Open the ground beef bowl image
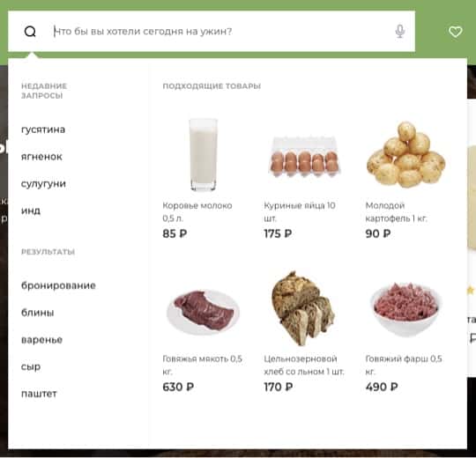 405,309
